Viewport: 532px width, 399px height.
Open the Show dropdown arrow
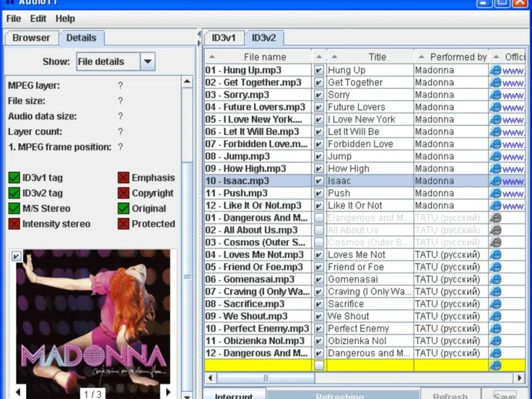click(148, 61)
